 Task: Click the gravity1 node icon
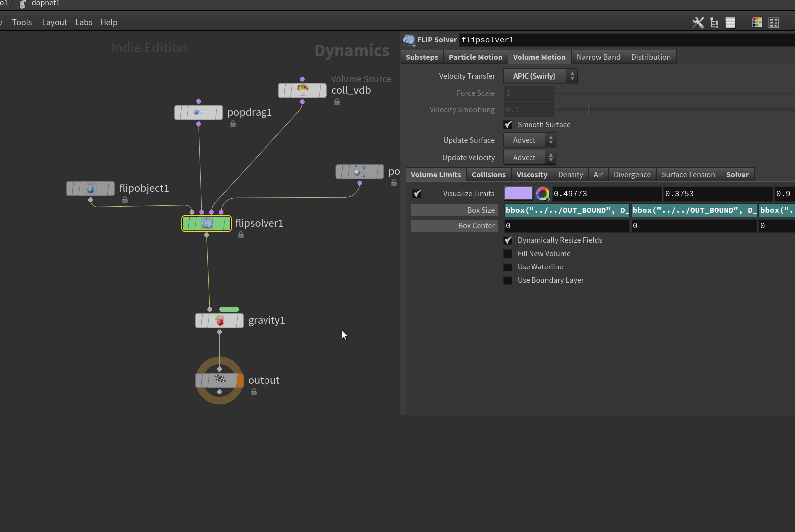pos(219,320)
